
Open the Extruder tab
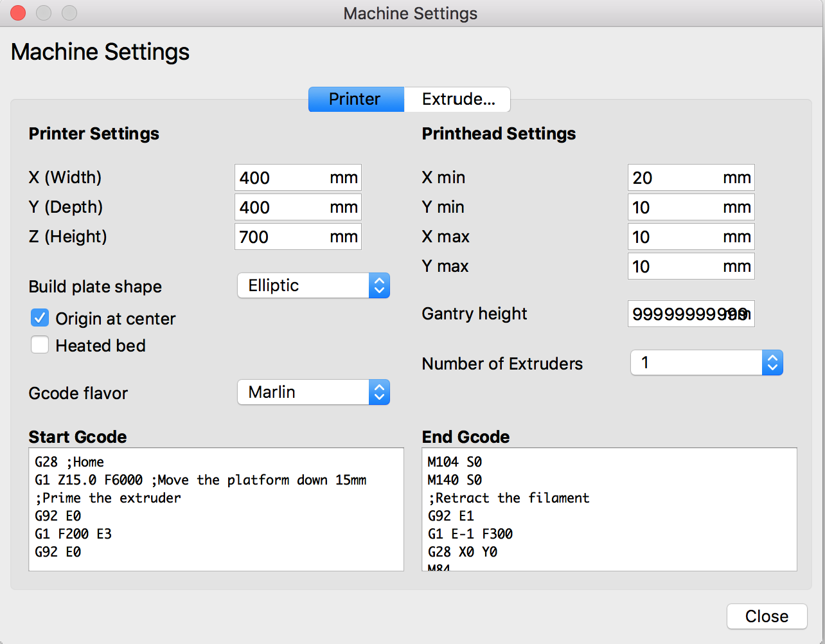click(x=457, y=99)
